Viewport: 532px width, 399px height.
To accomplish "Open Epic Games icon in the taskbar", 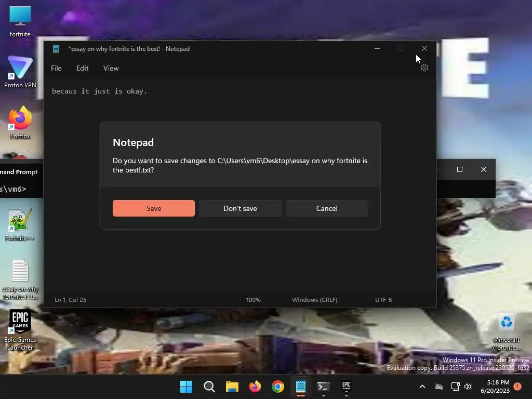I will pos(346,387).
